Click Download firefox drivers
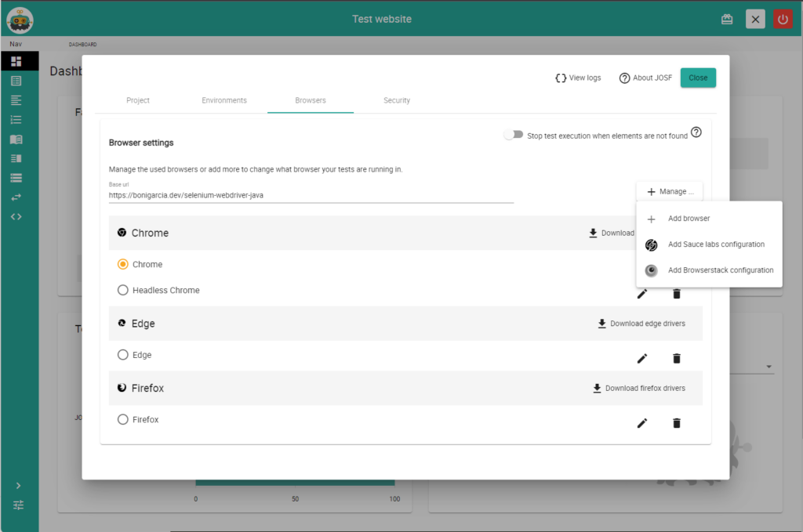803x532 pixels. [x=638, y=388]
